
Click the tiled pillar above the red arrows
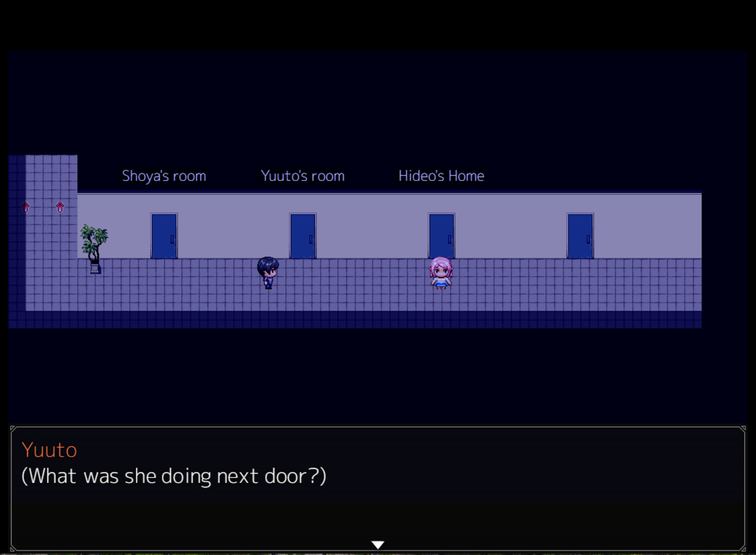coord(51,175)
